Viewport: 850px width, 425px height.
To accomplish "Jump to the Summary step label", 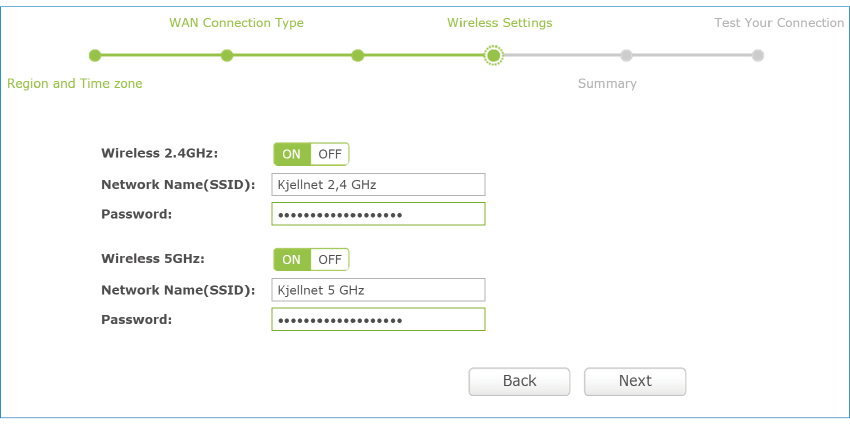I will 607,84.
